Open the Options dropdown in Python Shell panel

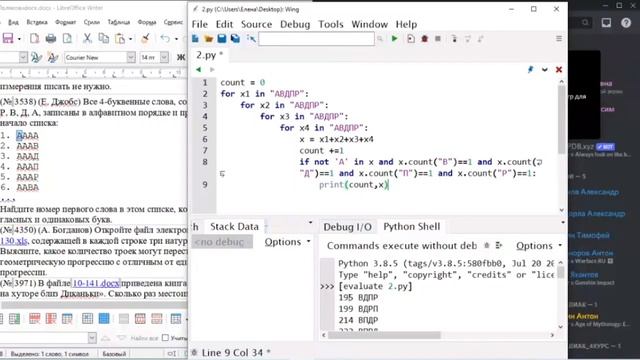coord(539,246)
